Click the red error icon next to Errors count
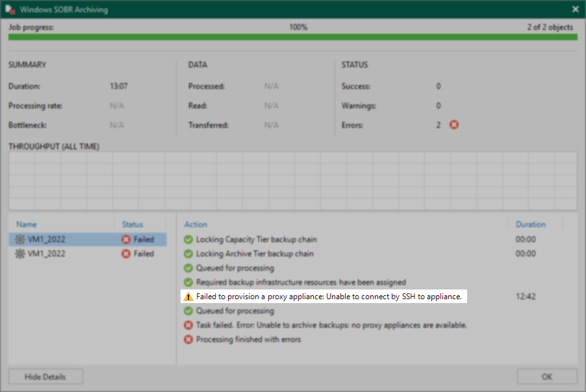 [454, 125]
